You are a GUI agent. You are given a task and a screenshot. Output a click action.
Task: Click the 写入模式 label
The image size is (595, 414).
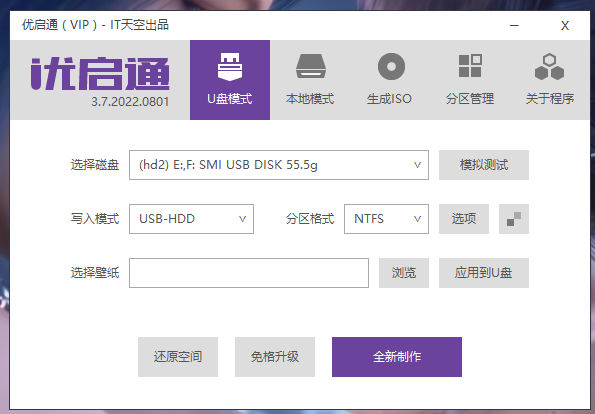[95, 219]
